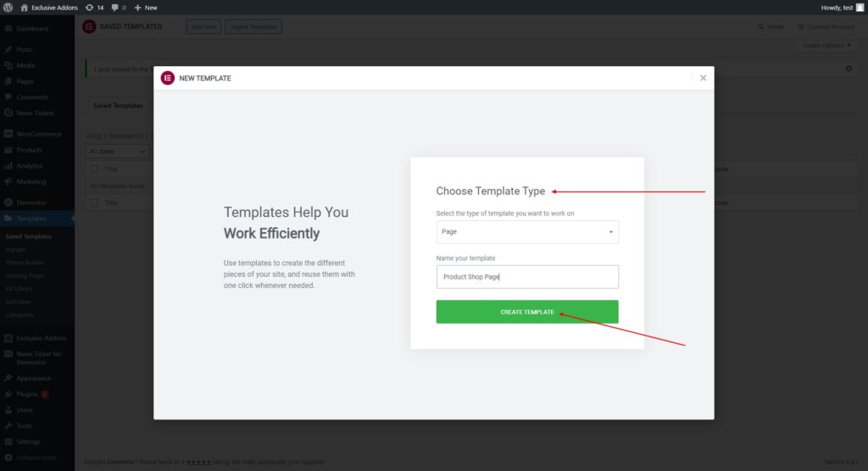Expand the Screen Options panel
This screenshot has height=471, width=868.
[x=826, y=46]
